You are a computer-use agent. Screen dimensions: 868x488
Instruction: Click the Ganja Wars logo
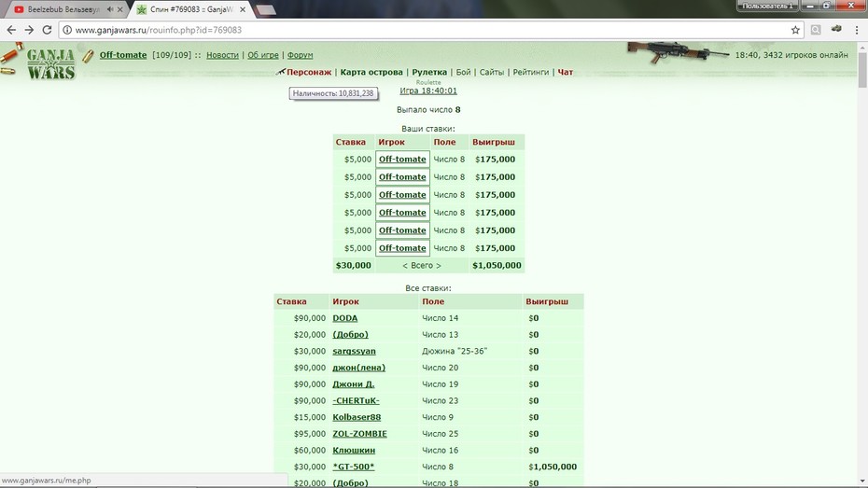[x=49, y=63]
